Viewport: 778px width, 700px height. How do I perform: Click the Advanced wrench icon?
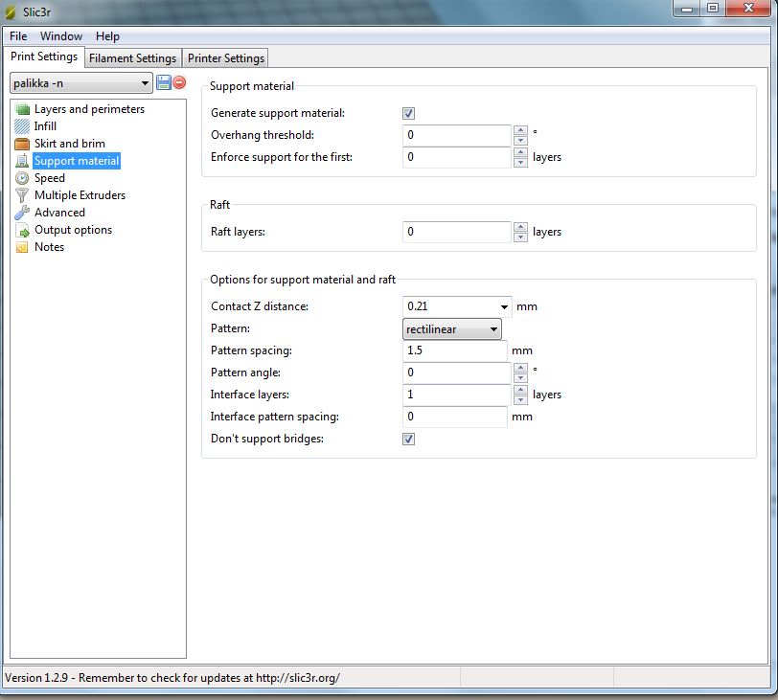pos(22,213)
